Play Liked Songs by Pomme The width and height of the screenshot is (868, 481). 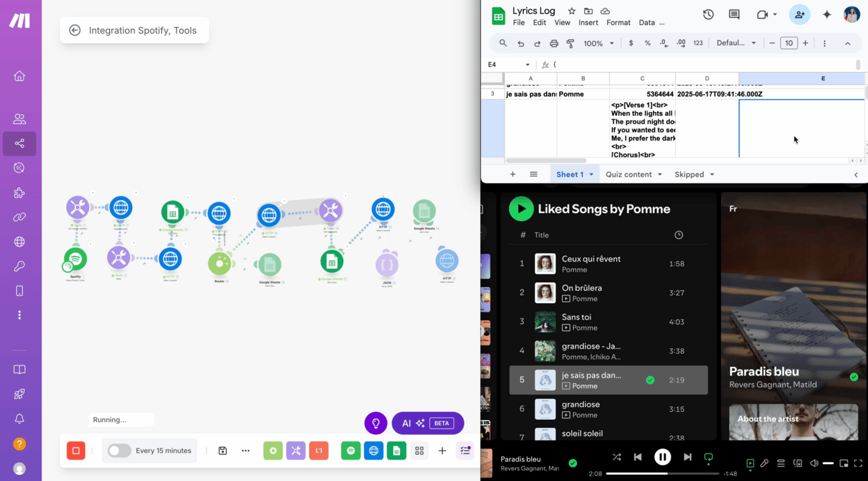[x=521, y=209]
